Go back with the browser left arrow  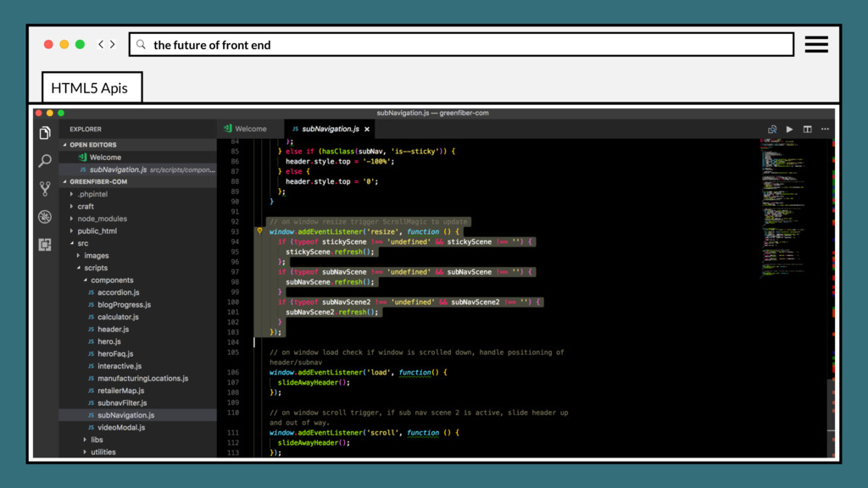point(101,44)
